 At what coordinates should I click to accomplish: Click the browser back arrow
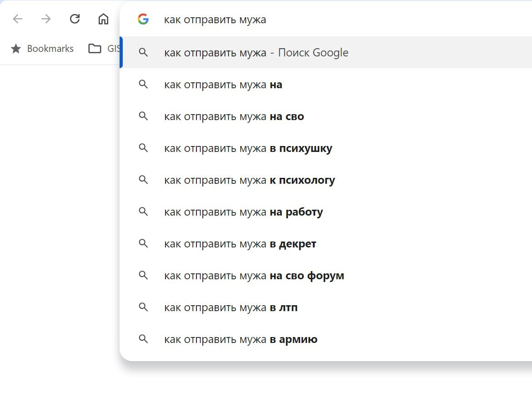tap(17, 19)
